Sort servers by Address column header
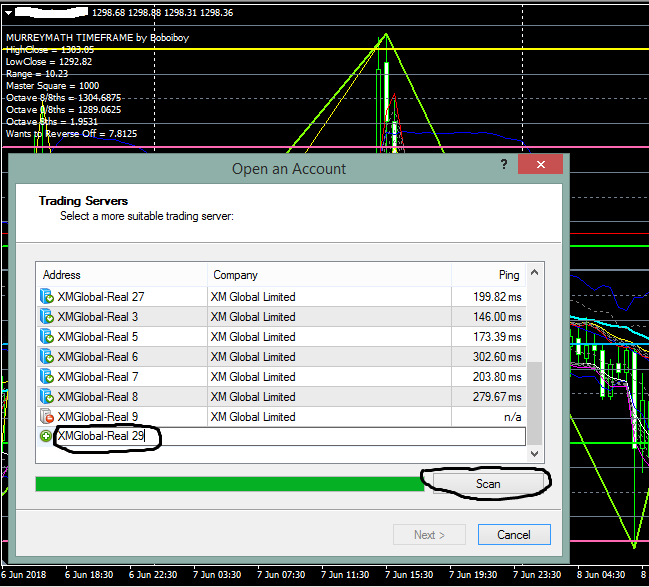The image size is (649, 587). pyautogui.click(x=122, y=275)
